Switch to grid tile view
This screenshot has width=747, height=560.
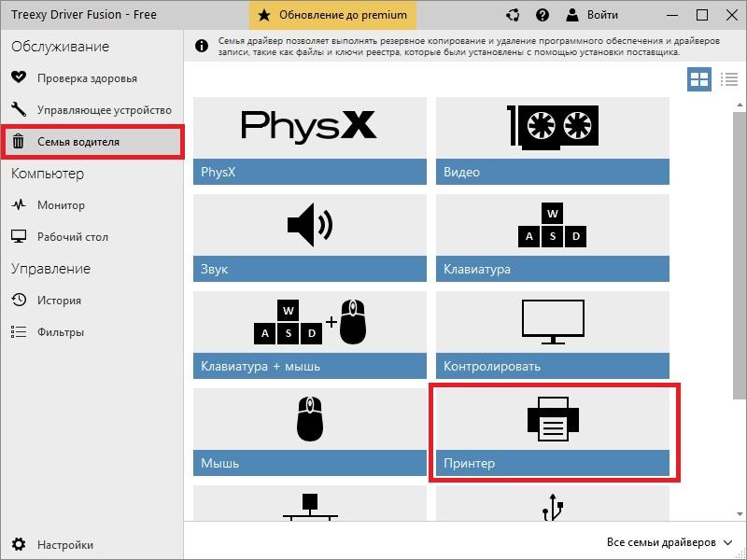pyautogui.click(x=699, y=79)
